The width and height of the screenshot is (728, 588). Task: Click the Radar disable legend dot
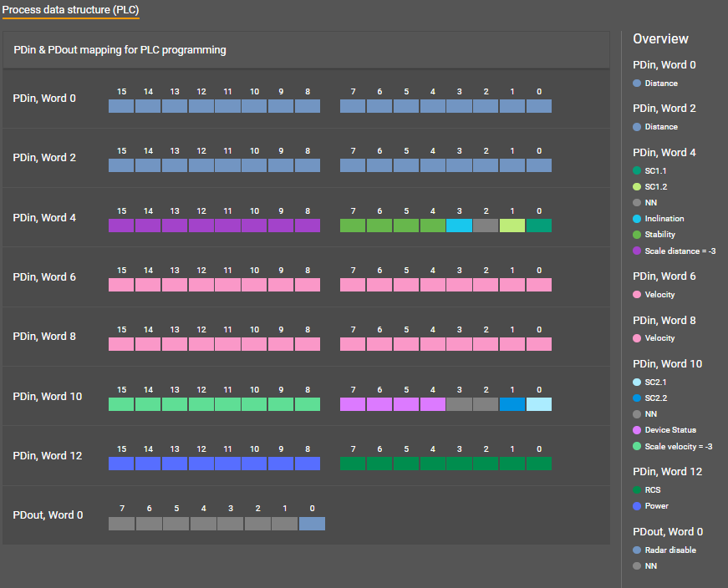click(x=637, y=550)
